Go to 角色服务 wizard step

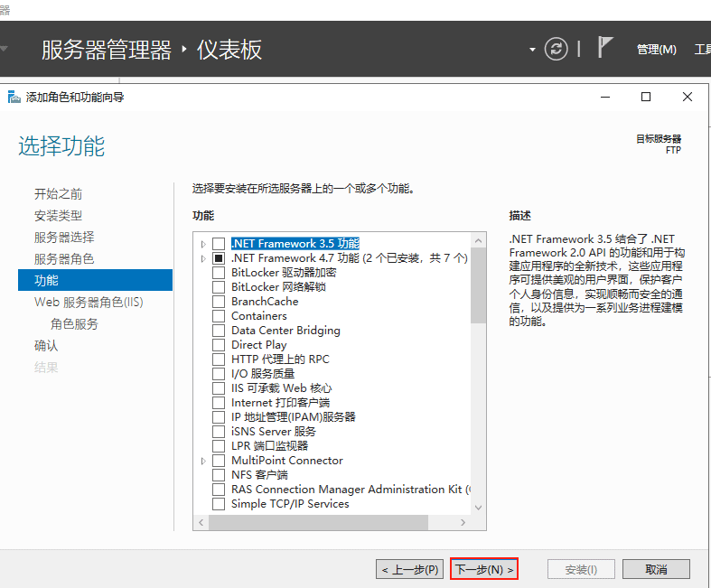pyautogui.click(x=74, y=323)
